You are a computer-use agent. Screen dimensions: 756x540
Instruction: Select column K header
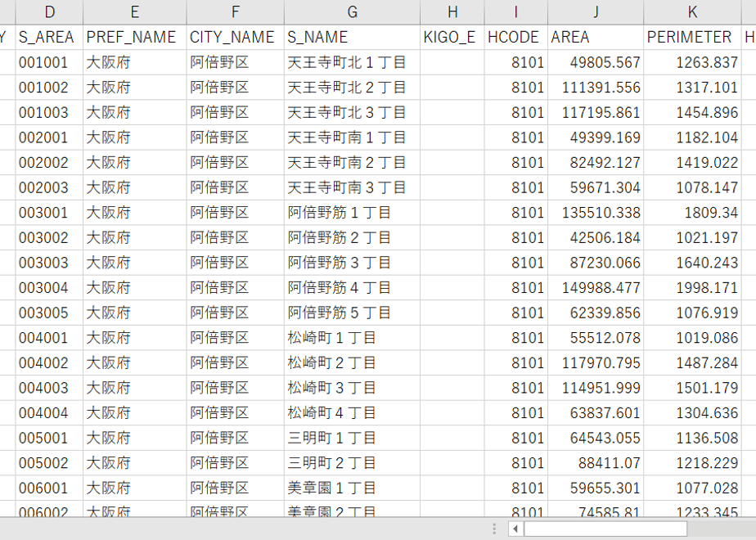tap(692, 12)
